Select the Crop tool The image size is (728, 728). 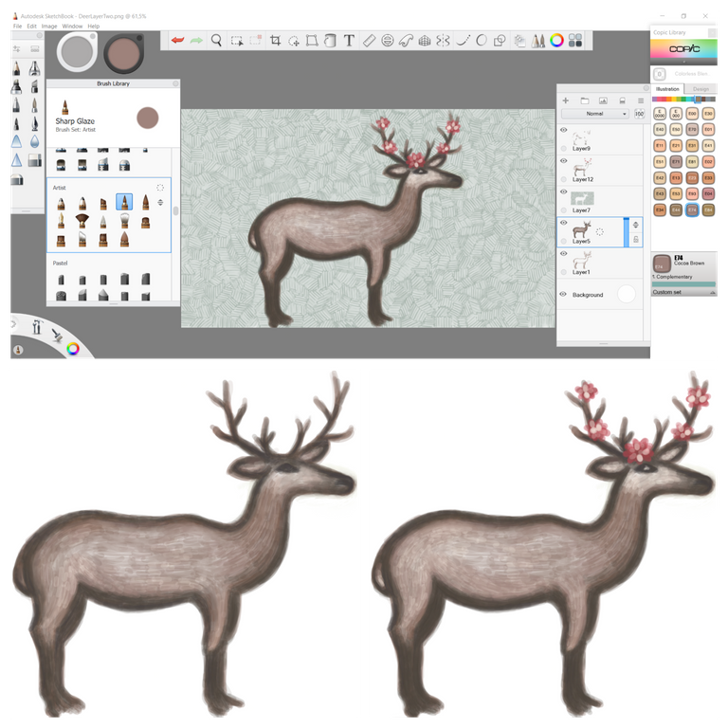275,41
